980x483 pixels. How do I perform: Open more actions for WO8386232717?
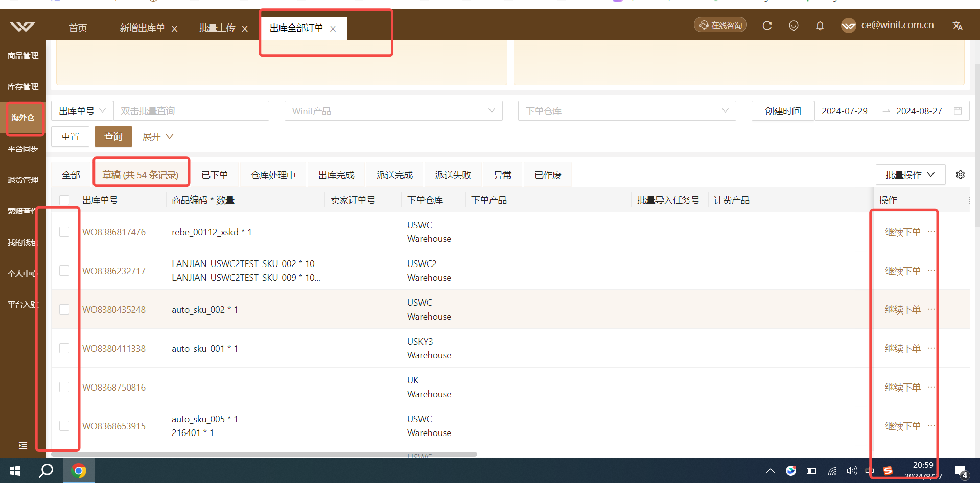[931, 271]
